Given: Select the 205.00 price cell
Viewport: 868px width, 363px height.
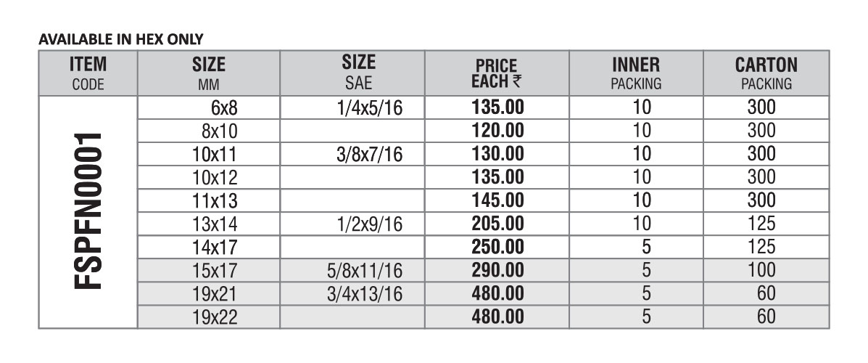Looking at the screenshot, I should (497, 223).
